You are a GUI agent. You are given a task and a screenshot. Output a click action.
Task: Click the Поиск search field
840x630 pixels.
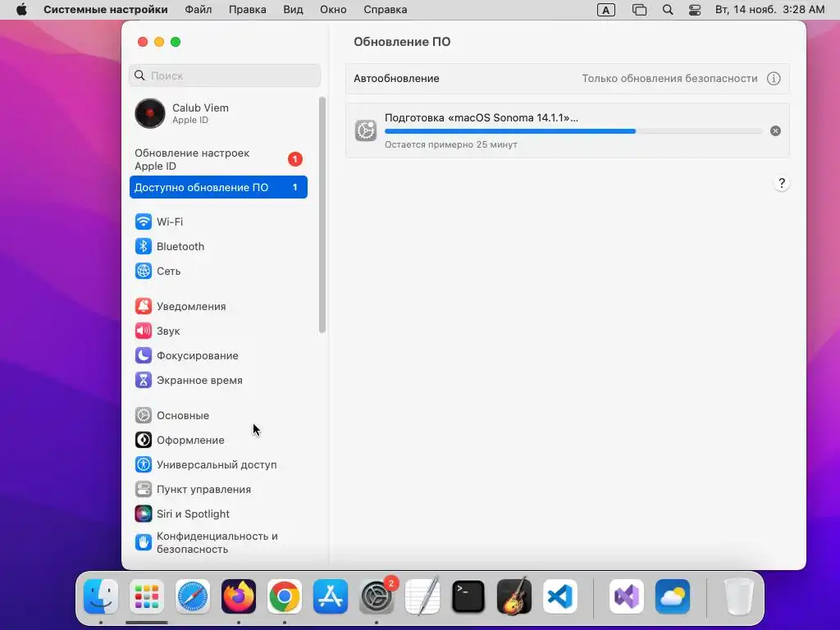(225, 75)
